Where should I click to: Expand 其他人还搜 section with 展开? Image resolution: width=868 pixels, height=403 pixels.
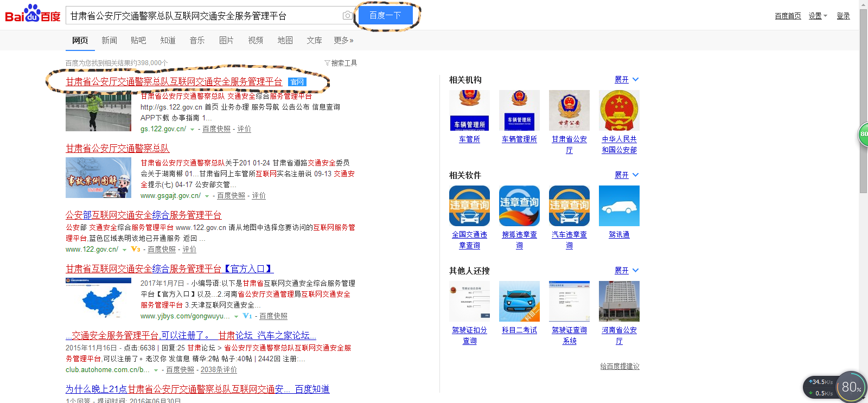(x=627, y=271)
